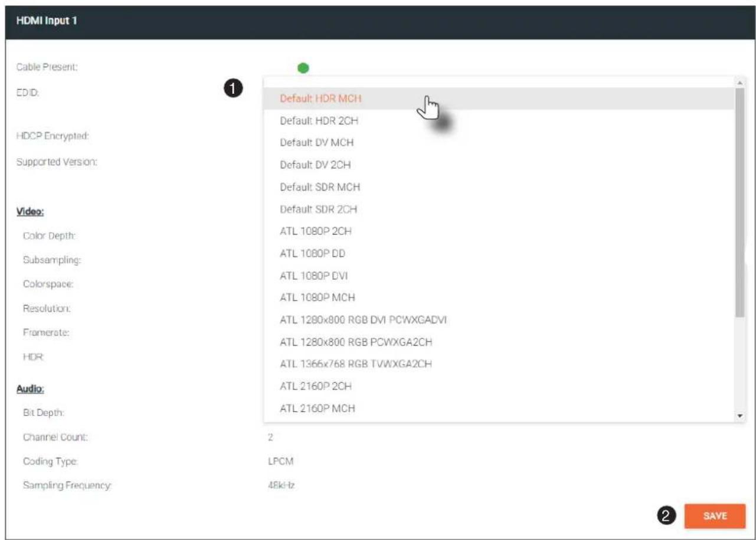Click the Cable Present label
Viewport: 756px width, 540px height.
(47, 67)
